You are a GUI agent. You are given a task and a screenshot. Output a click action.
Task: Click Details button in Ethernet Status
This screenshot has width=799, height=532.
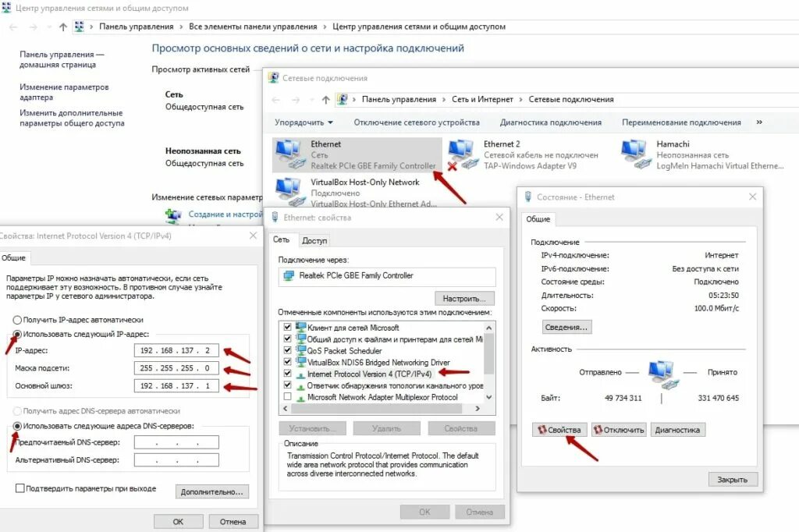[x=566, y=327]
